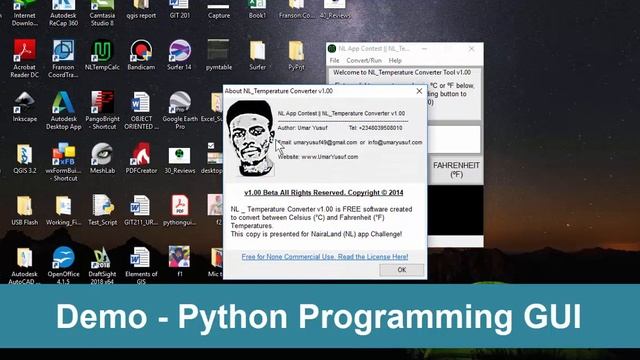Click the Surfer 14 desktop shortcut
640x360 pixels.
[x=179, y=55]
